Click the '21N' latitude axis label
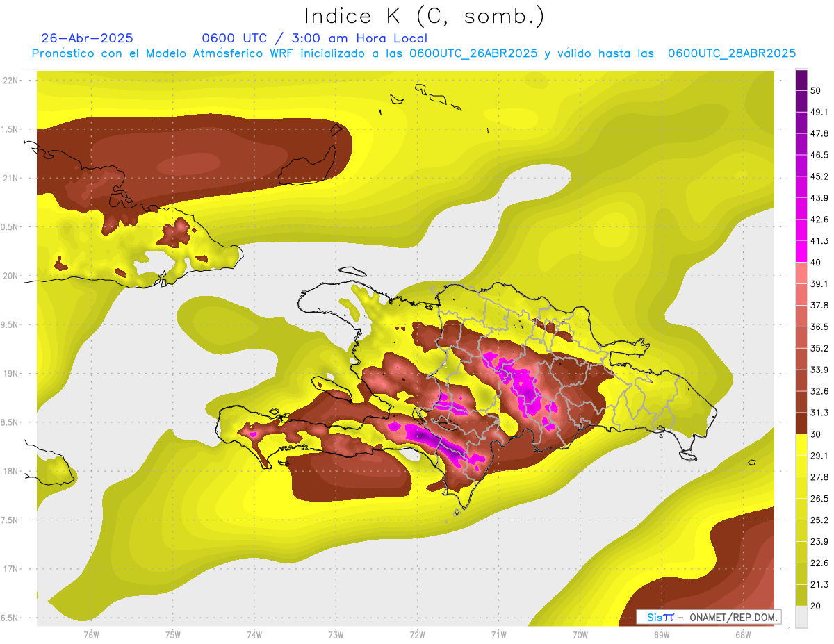The width and height of the screenshot is (834, 644). point(10,178)
